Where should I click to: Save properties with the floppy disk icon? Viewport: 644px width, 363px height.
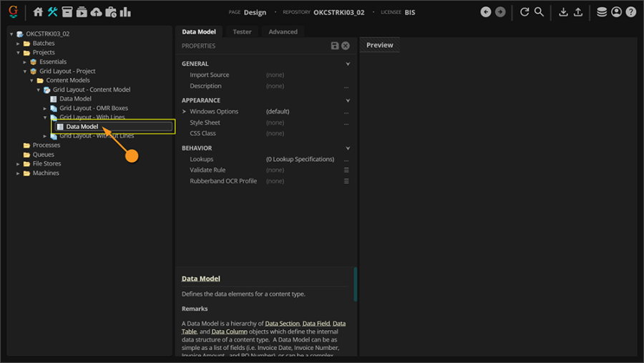(x=334, y=46)
